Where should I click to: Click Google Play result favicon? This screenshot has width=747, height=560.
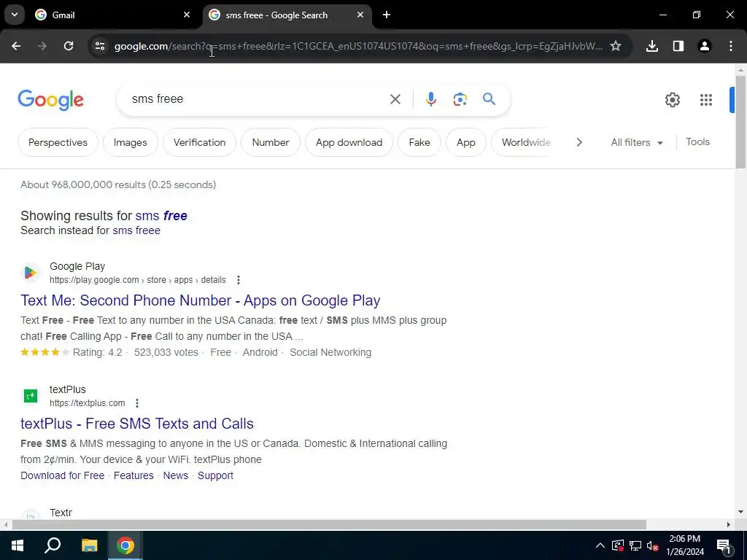point(31,273)
